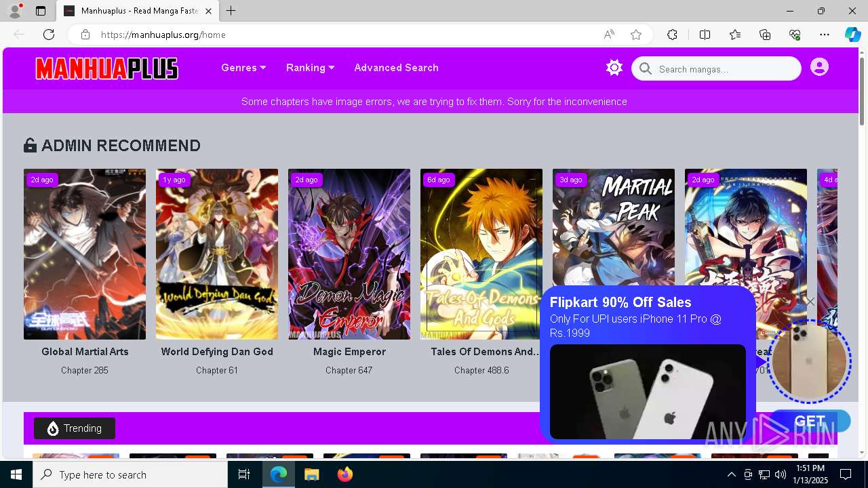Open Tales Of Demons And... title link

pyautogui.click(x=486, y=352)
